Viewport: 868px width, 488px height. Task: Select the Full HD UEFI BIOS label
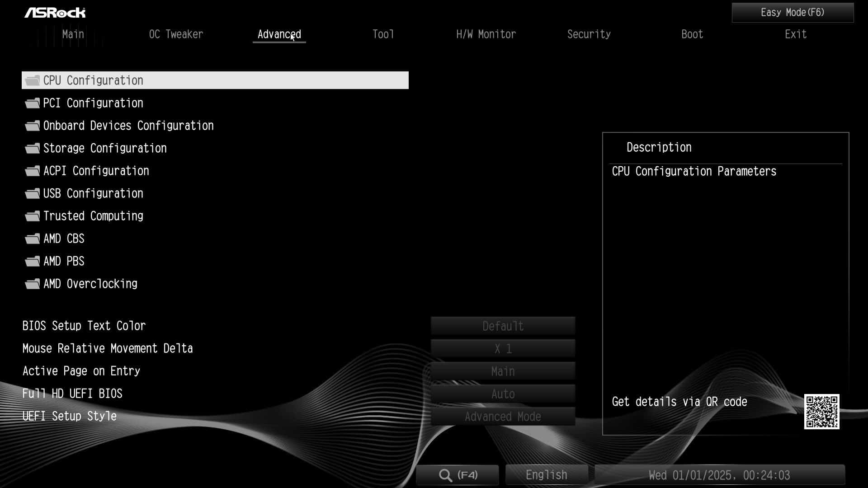(x=72, y=394)
